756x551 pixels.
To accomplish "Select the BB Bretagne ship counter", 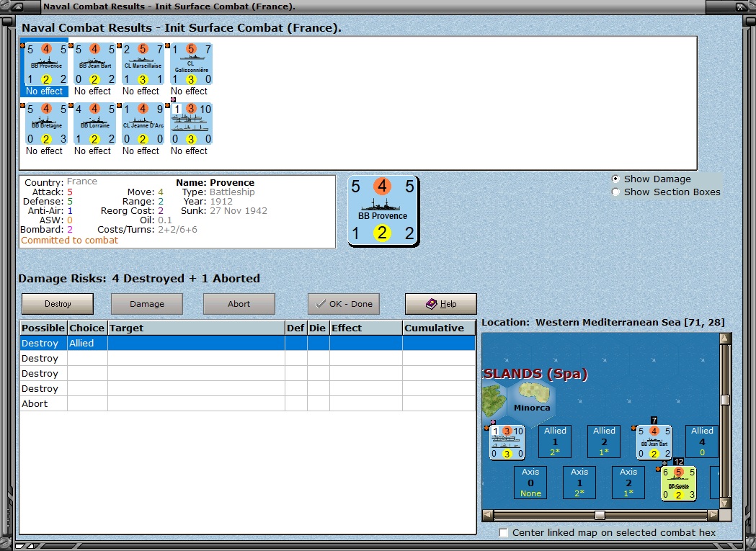I will pyautogui.click(x=46, y=124).
